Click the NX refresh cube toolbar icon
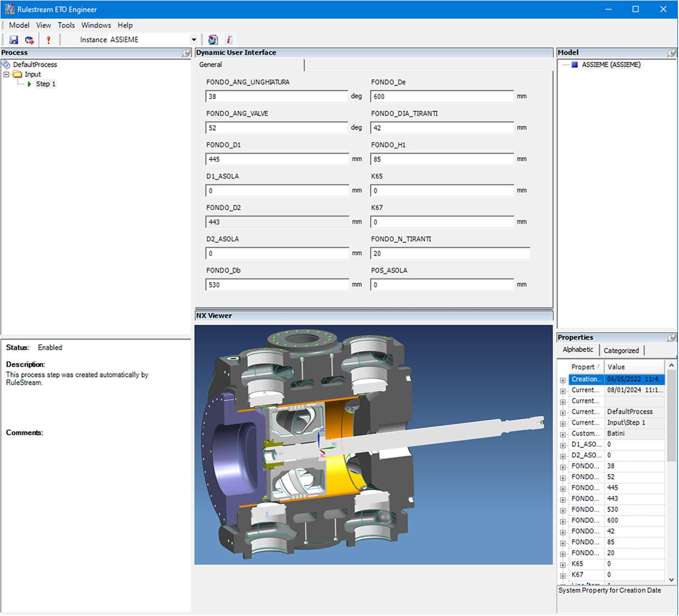 pos(213,39)
